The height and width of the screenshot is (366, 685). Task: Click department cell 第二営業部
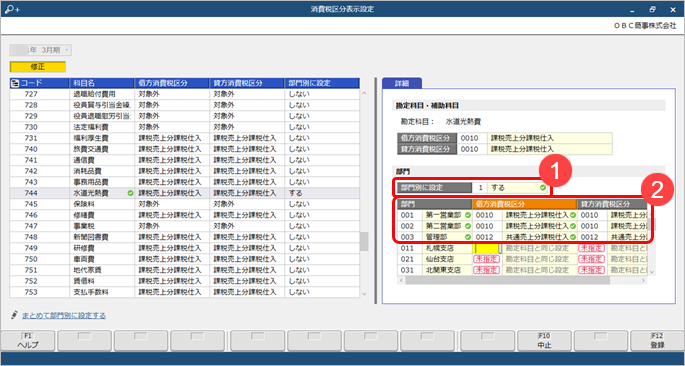(x=447, y=226)
